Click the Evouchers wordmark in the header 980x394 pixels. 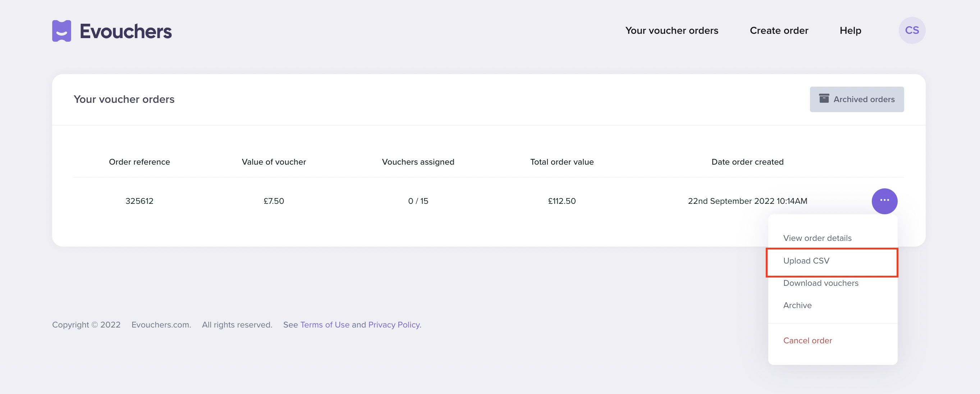click(x=125, y=31)
